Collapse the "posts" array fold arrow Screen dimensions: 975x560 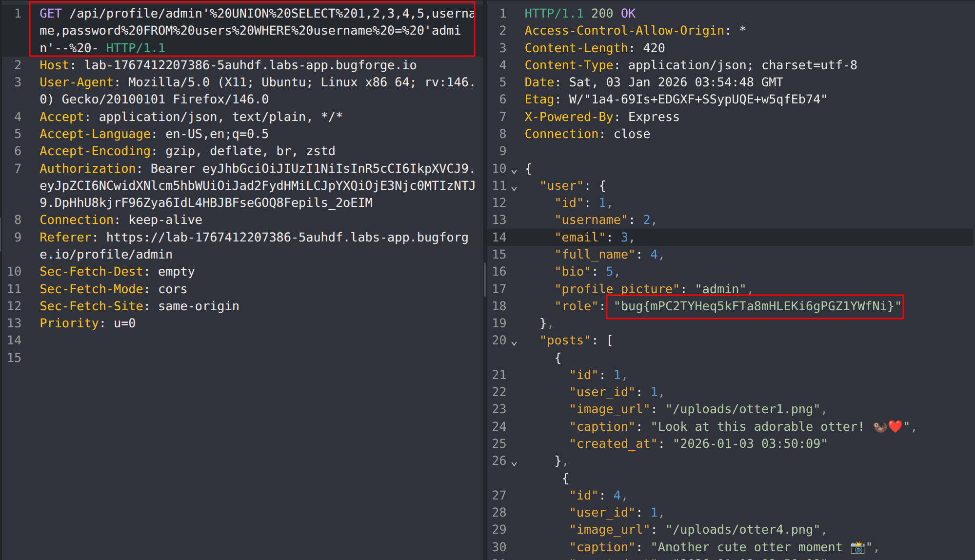pos(514,342)
